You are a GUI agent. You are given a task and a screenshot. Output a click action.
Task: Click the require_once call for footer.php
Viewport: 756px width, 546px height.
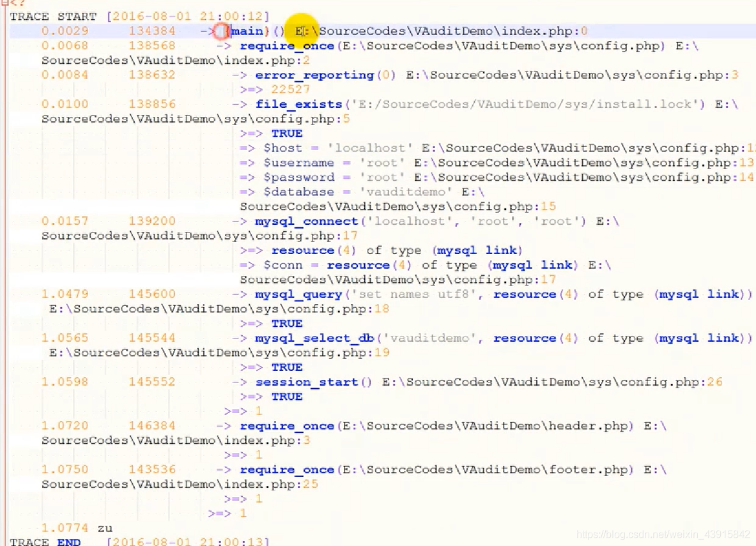coord(436,470)
